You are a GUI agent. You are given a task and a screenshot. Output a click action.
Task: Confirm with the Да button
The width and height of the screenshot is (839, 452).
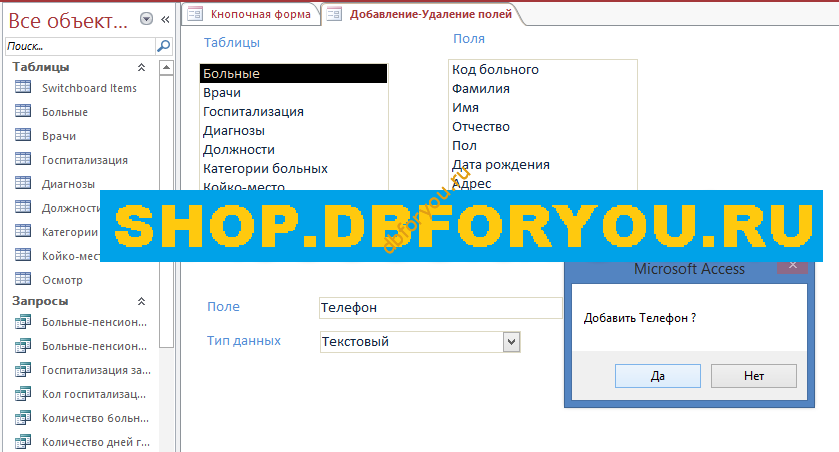[658, 376]
